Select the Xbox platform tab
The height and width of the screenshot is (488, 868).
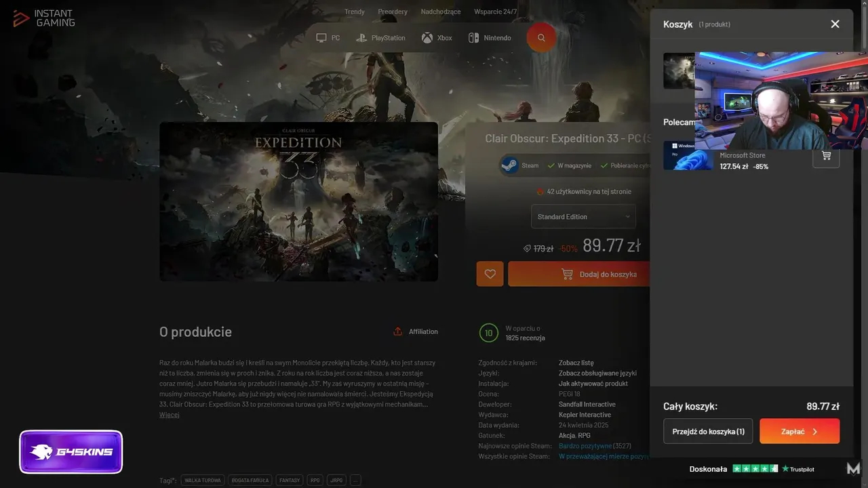click(x=437, y=38)
